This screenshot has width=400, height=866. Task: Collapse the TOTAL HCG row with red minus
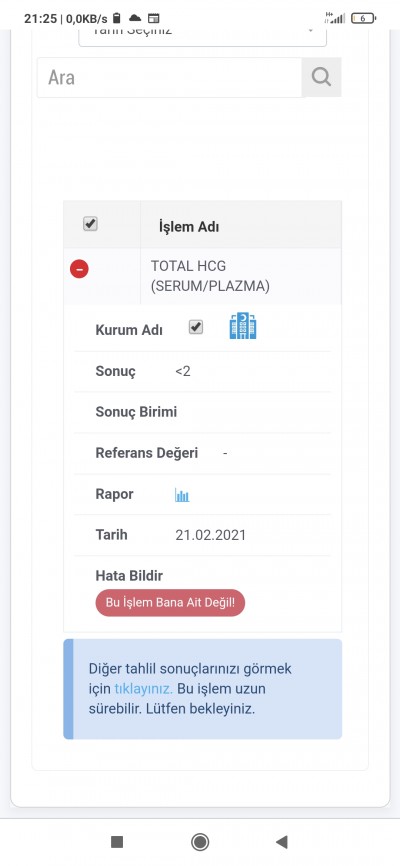tap(79, 269)
